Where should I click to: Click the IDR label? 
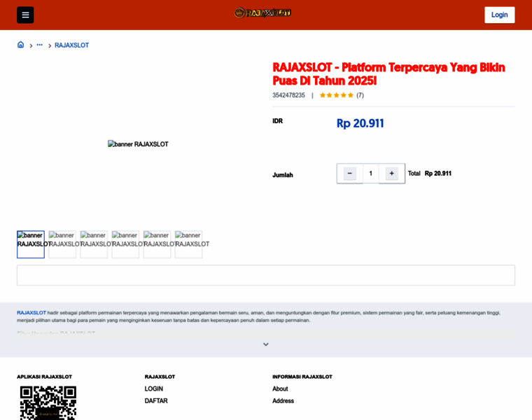(277, 121)
